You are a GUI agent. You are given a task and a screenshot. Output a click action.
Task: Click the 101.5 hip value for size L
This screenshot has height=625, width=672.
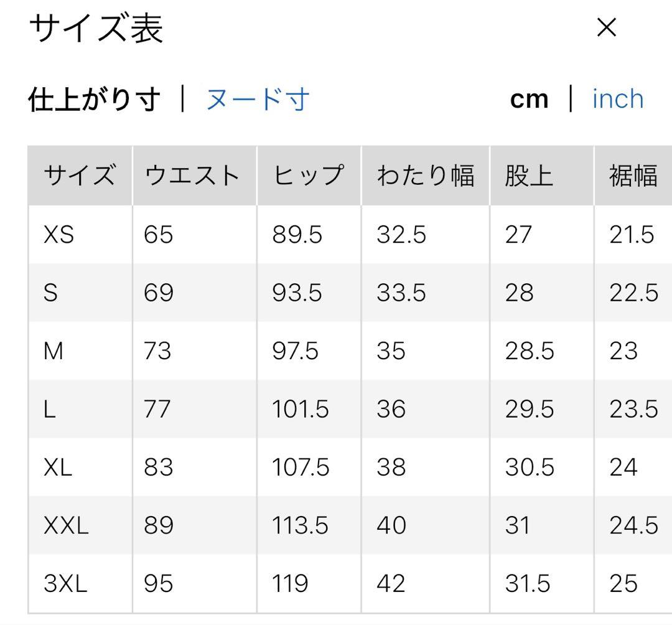tap(300, 409)
